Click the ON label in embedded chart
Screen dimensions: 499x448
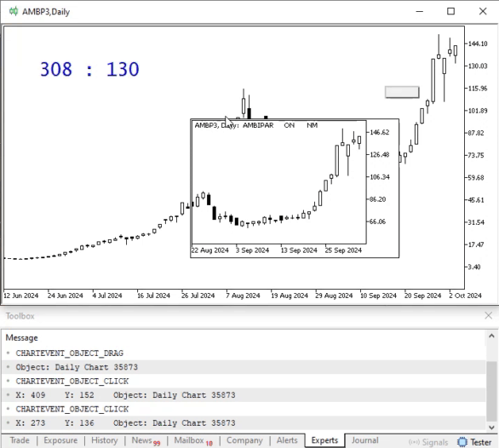coord(289,125)
